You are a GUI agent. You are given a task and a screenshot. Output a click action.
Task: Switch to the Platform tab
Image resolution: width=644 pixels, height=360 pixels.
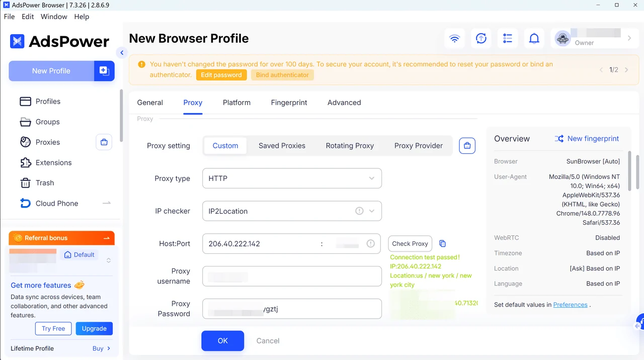click(x=236, y=103)
